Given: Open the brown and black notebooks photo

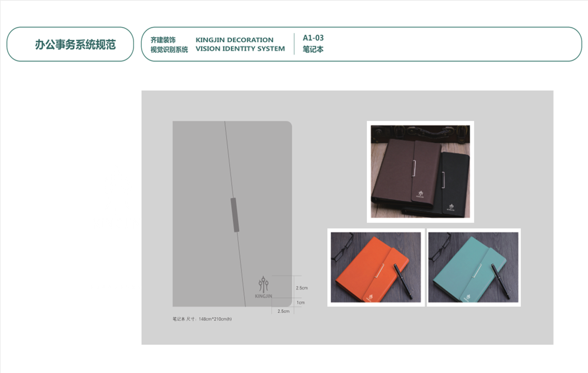Looking at the screenshot, I should click(x=420, y=172).
